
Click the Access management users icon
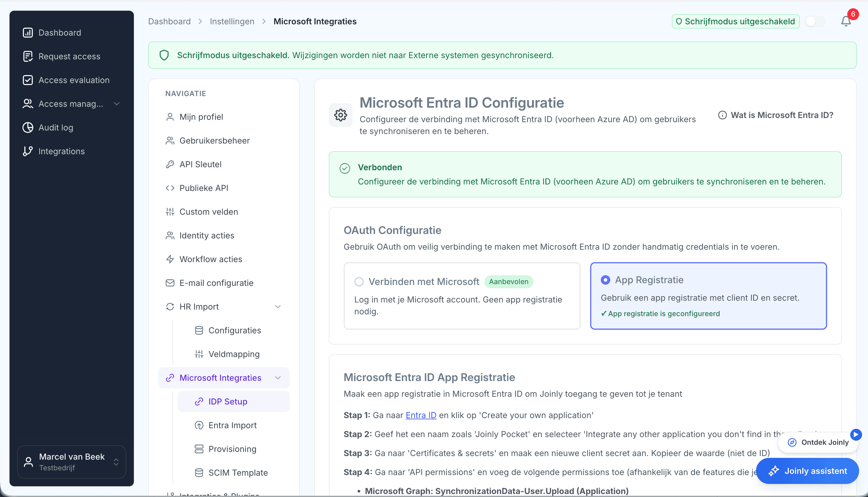click(28, 104)
